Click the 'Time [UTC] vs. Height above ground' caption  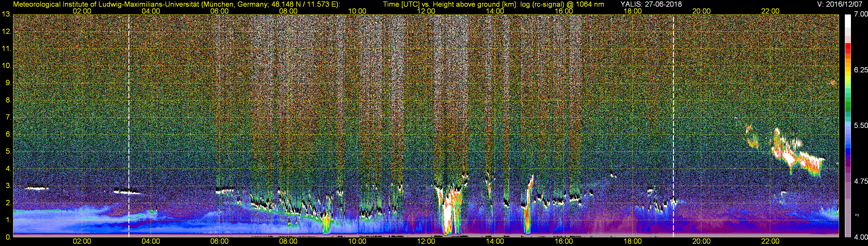[x=493, y=4]
